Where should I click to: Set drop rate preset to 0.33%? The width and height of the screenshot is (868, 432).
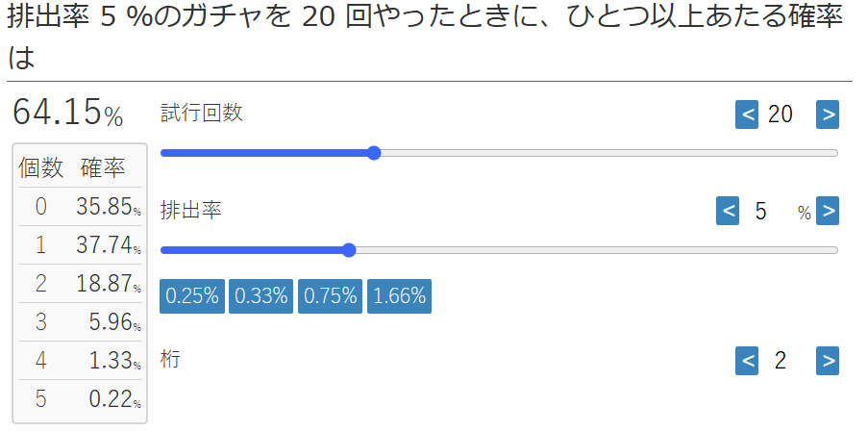(261, 296)
